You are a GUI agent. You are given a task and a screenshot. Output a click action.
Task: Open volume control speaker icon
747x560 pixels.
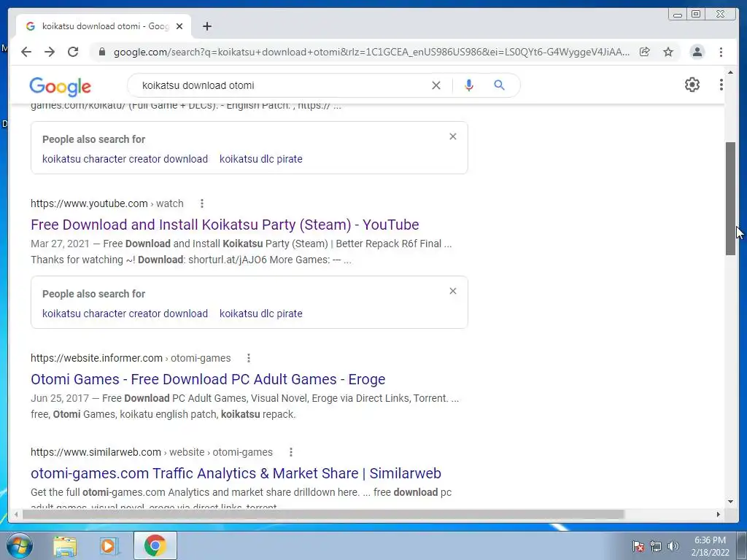point(673,546)
